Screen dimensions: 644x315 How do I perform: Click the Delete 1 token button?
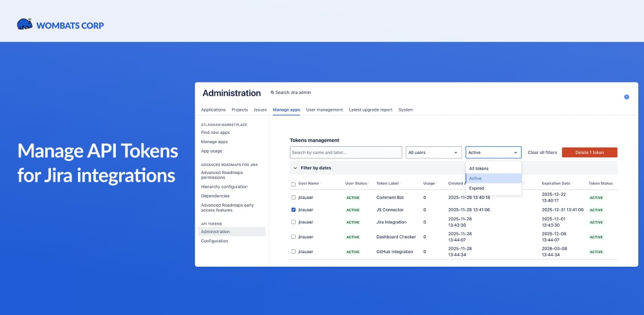(589, 153)
